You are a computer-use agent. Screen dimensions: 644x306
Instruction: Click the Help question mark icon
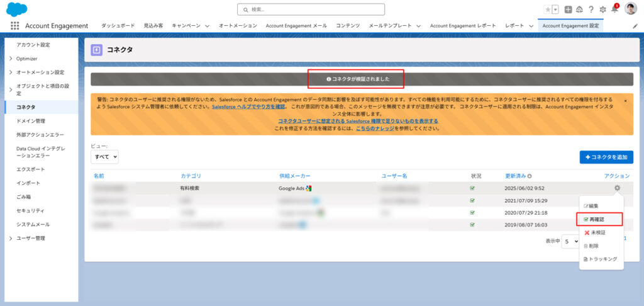click(x=591, y=9)
